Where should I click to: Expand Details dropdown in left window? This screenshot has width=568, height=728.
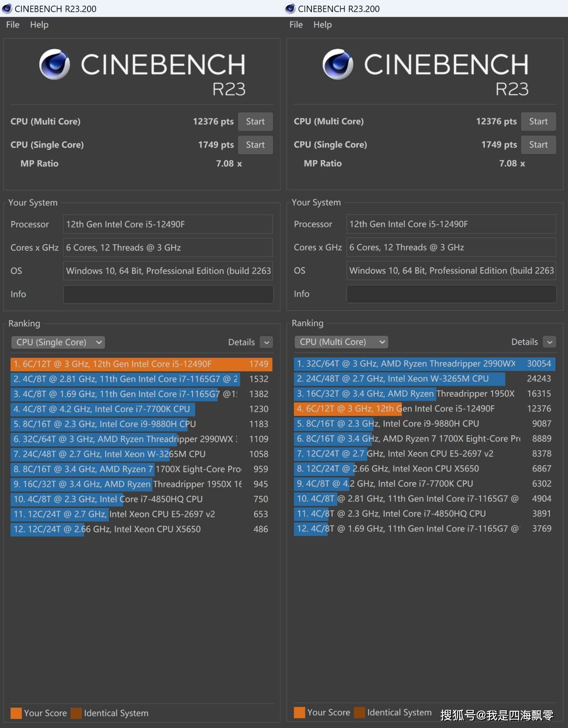266,342
